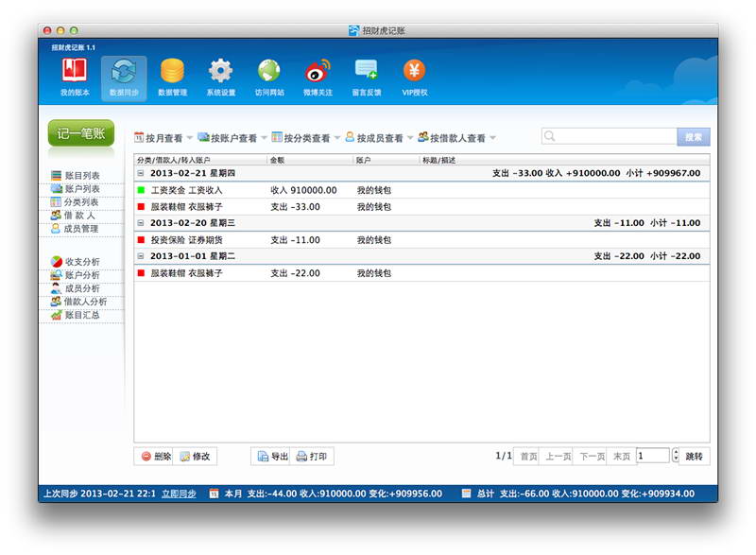
Task: Open 分类列表 in sidebar
Action: pyautogui.click(x=75, y=202)
